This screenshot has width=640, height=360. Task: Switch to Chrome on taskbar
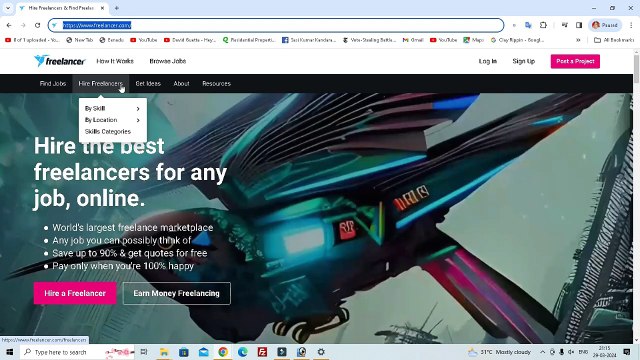(223, 352)
